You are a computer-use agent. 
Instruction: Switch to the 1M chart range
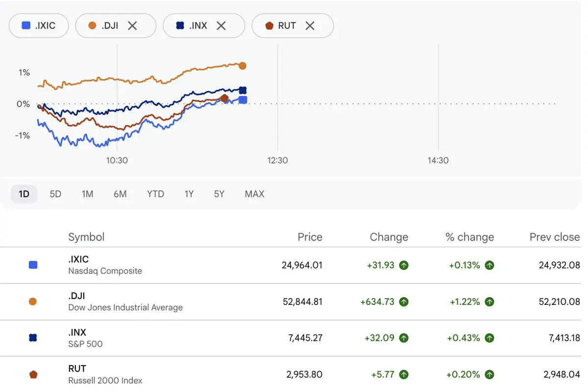(x=87, y=194)
